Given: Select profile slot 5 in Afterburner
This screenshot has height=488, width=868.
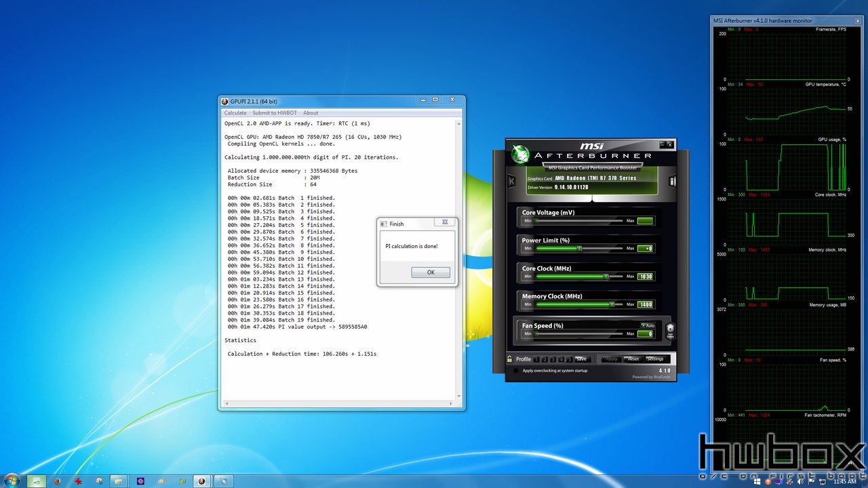Looking at the screenshot, I should click(x=570, y=359).
